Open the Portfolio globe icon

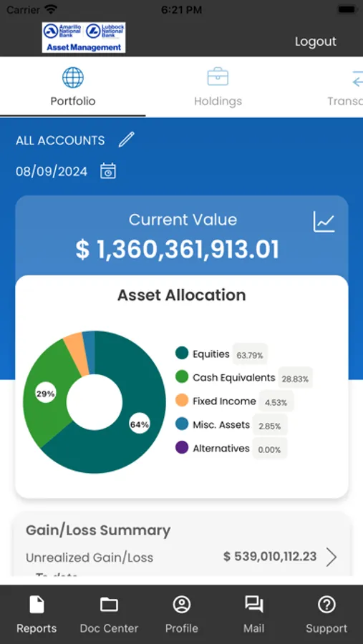[x=73, y=77]
